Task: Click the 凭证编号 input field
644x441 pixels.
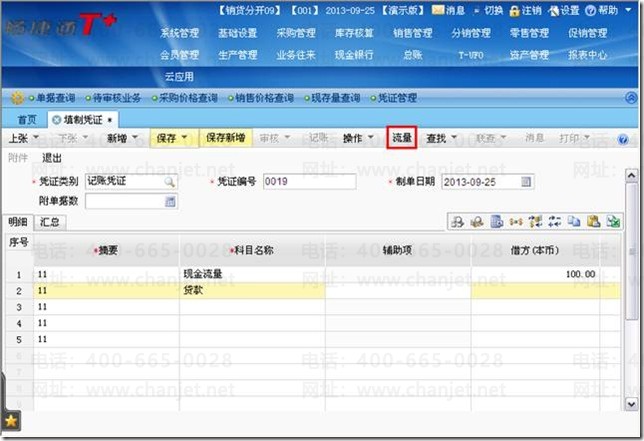Action: click(x=309, y=182)
